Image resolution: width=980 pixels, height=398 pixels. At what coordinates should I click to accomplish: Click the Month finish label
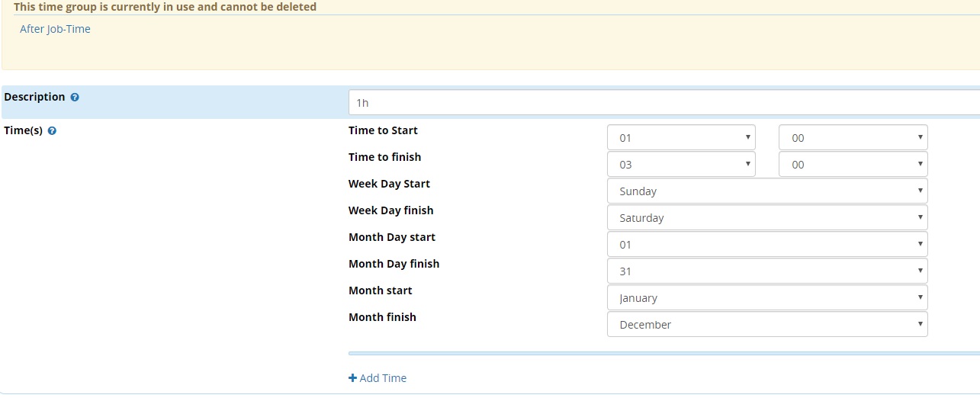[382, 317]
